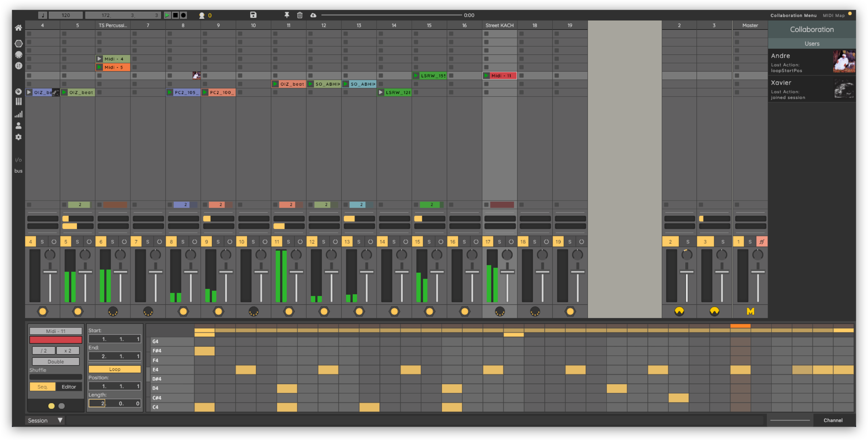Click the red clip color swatch

pos(55,340)
